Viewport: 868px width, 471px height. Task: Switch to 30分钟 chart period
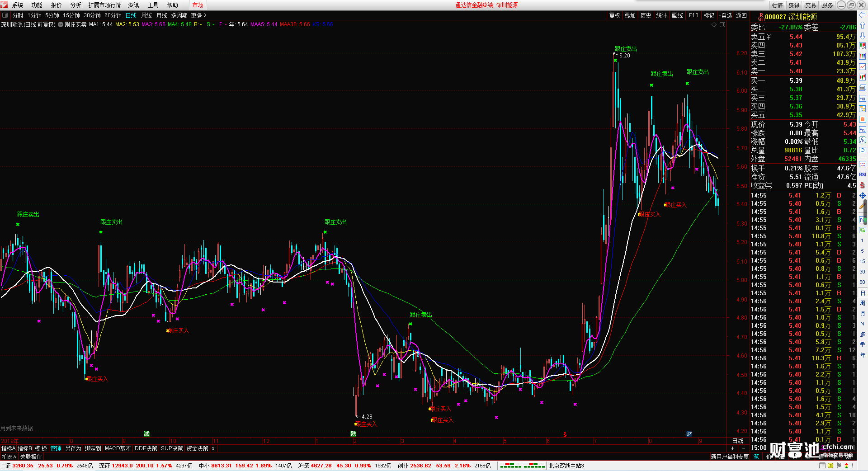coord(92,15)
